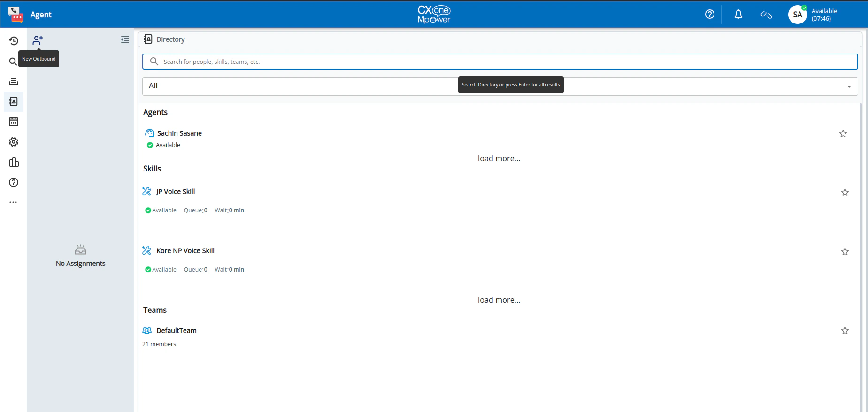Focus the directory search field
This screenshot has width=868, height=412.
coord(500,62)
